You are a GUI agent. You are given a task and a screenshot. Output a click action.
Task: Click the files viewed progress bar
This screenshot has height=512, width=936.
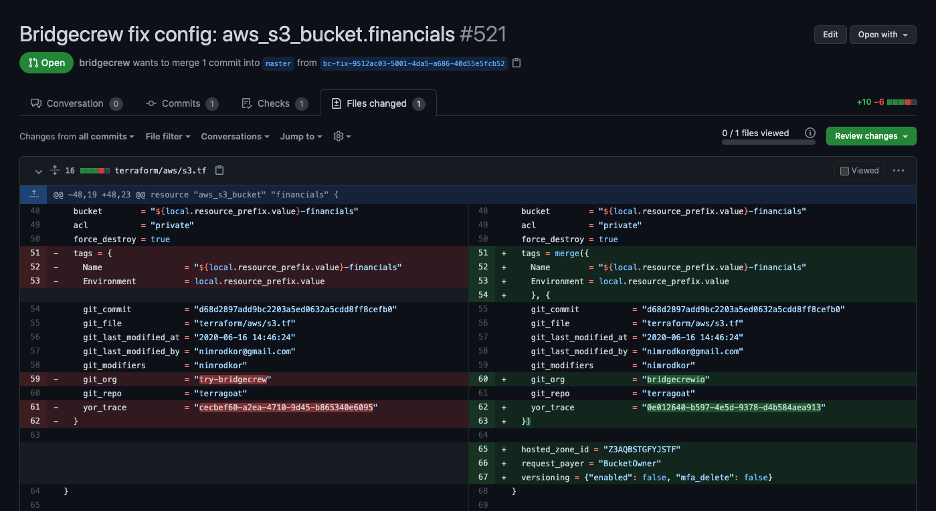pos(768,143)
